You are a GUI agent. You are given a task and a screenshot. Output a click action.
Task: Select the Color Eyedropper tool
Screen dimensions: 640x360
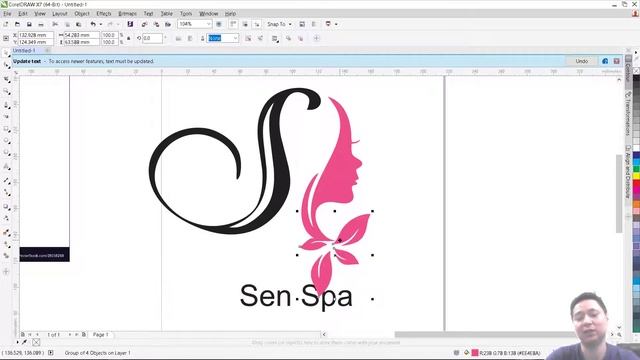6,233
